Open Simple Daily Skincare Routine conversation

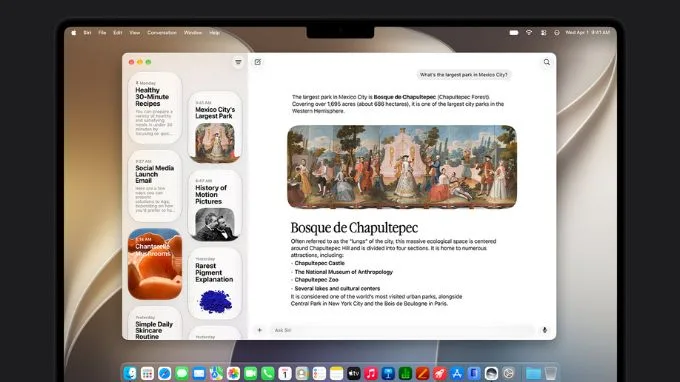click(154, 323)
